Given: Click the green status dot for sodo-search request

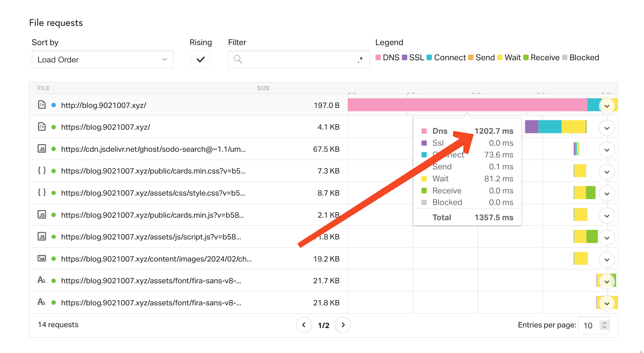Looking at the screenshot, I should point(54,149).
